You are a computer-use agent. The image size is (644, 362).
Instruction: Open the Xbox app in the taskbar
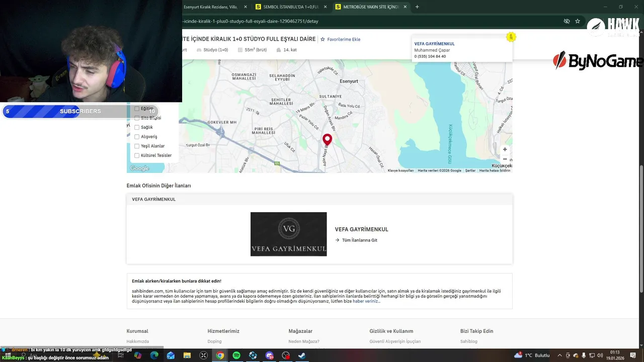tap(204, 355)
